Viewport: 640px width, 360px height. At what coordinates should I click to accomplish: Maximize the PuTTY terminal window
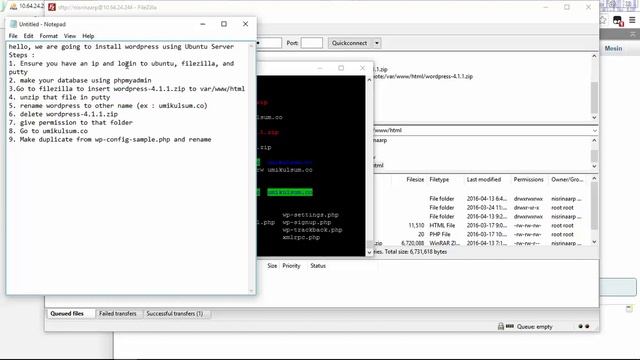click(341, 68)
